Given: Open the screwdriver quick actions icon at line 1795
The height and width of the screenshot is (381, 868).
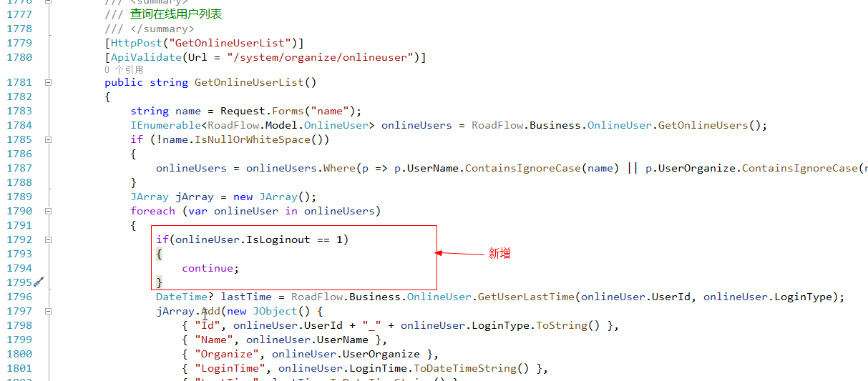Looking at the screenshot, I should point(39,282).
